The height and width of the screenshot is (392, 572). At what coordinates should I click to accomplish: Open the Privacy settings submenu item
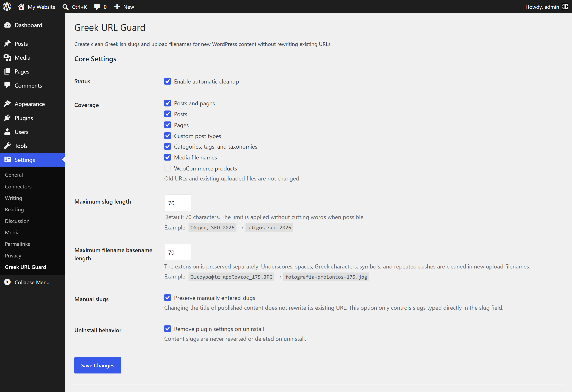(13, 255)
